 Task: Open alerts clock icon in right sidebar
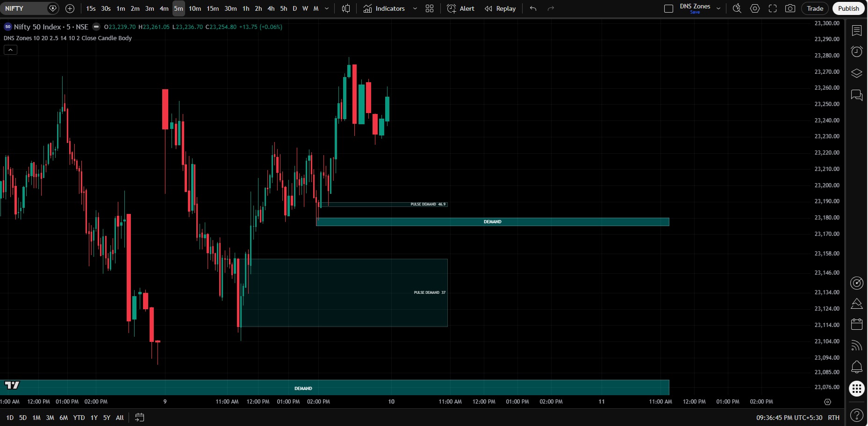pos(857,51)
